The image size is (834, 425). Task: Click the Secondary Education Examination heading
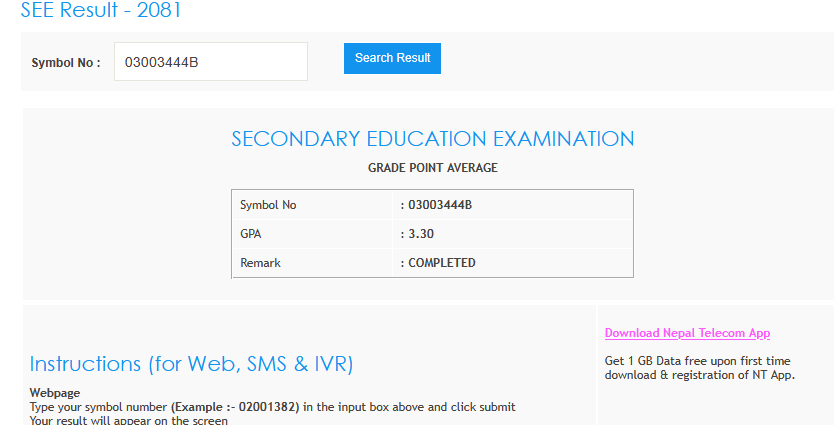coord(432,139)
